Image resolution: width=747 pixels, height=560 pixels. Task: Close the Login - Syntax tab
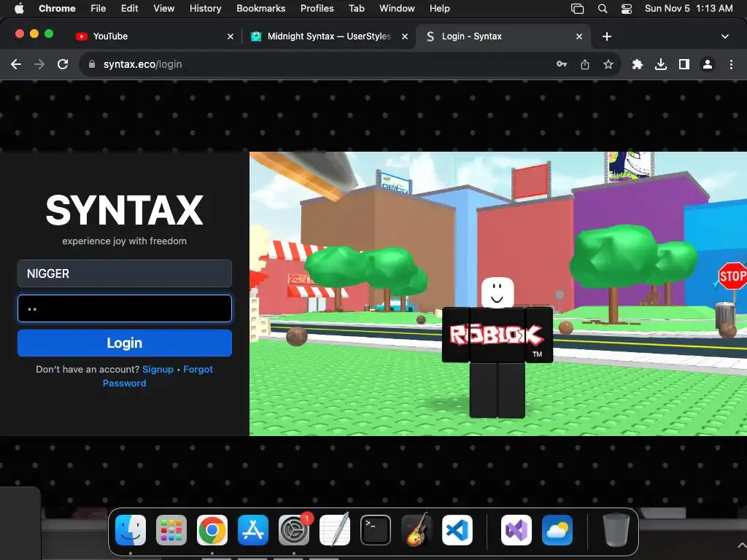coord(578,36)
